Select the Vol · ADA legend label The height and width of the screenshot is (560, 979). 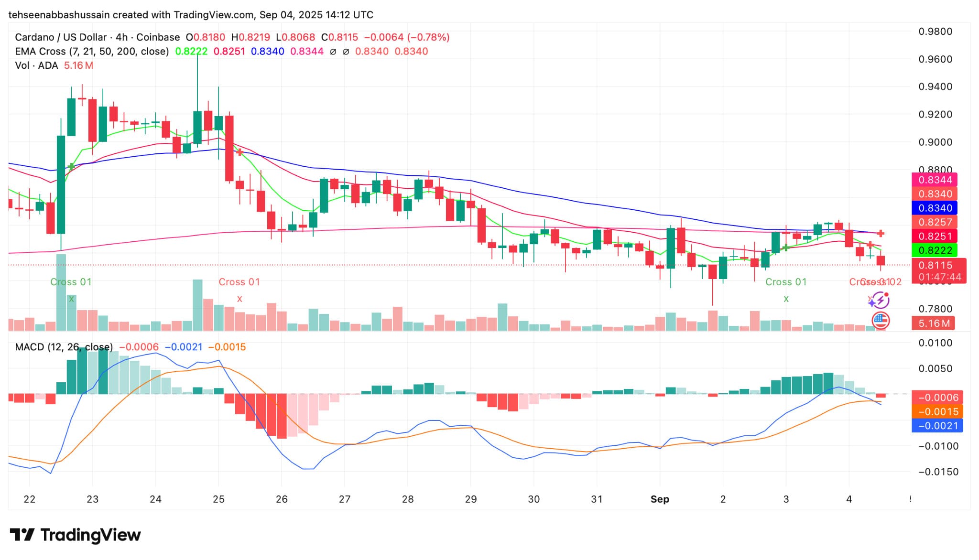36,65
